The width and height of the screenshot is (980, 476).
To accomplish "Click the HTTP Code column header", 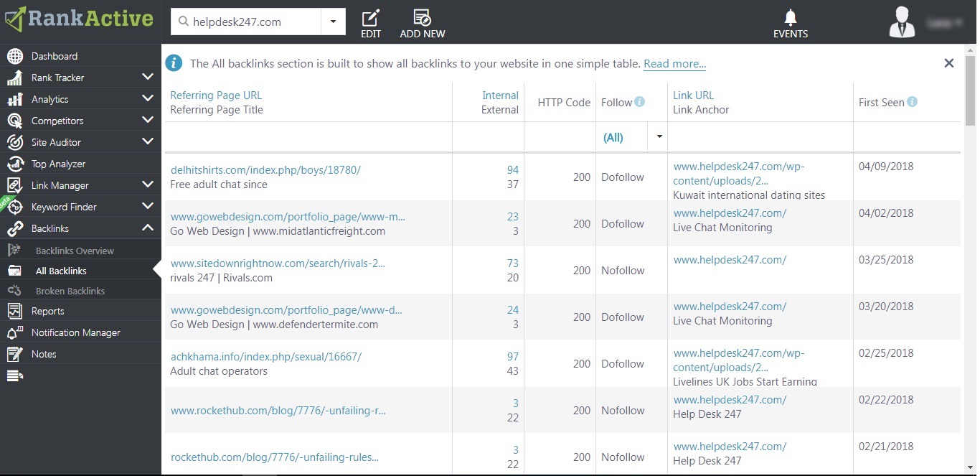I will [564, 102].
